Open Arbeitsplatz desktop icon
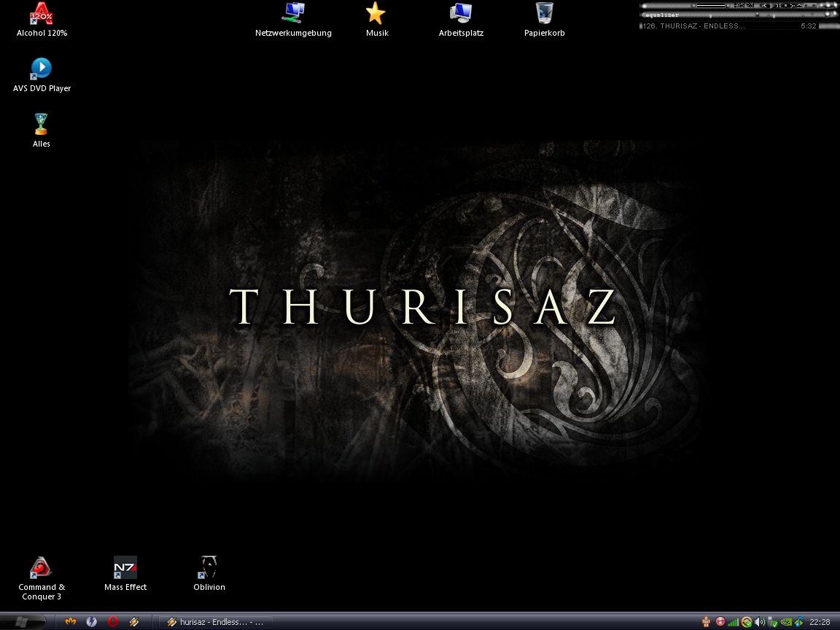 (x=461, y=14)
